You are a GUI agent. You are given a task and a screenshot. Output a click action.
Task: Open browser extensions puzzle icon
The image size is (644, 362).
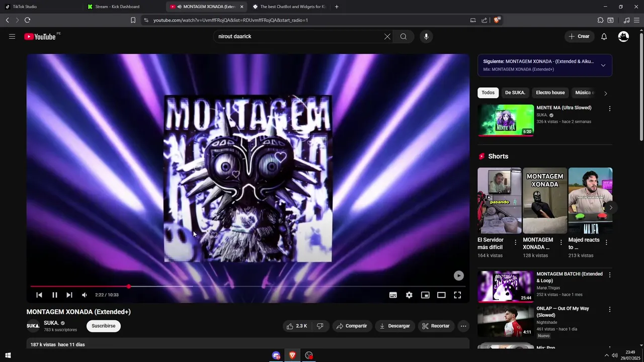[600, 20]
